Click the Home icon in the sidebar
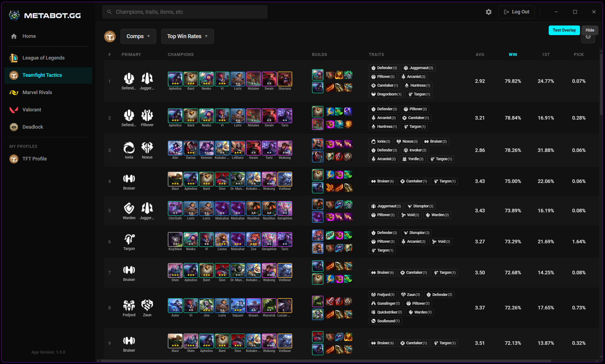This screenshot has width=605, height=364. click(14, 36)
